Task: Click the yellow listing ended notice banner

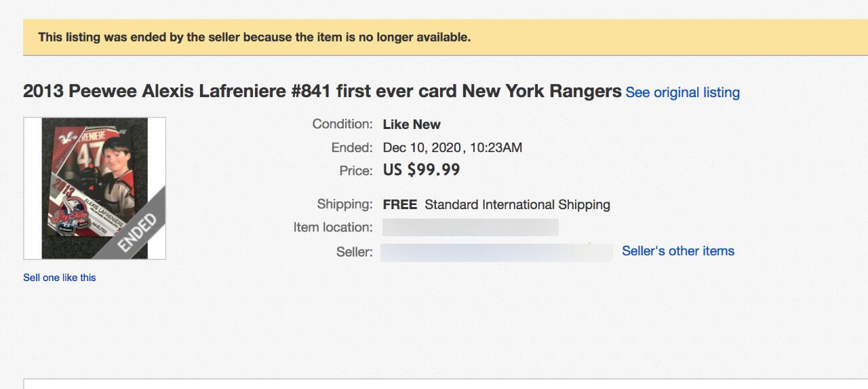Action: [x=434, y=37]
